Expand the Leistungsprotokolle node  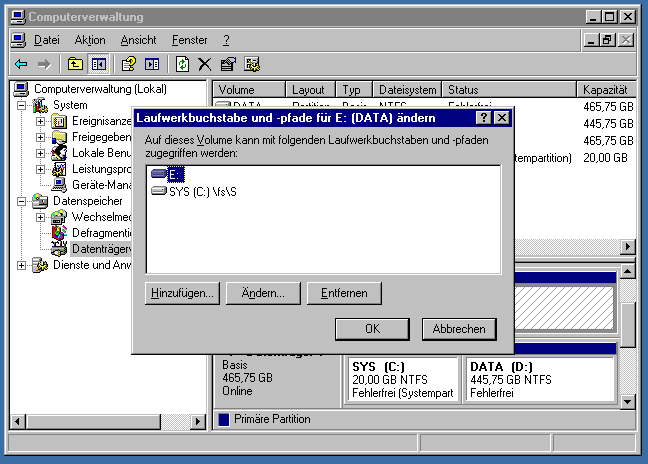(40, 169)
